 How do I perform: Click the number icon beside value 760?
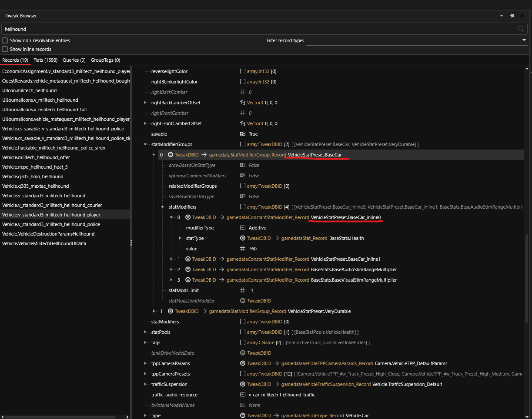point(243,249)
